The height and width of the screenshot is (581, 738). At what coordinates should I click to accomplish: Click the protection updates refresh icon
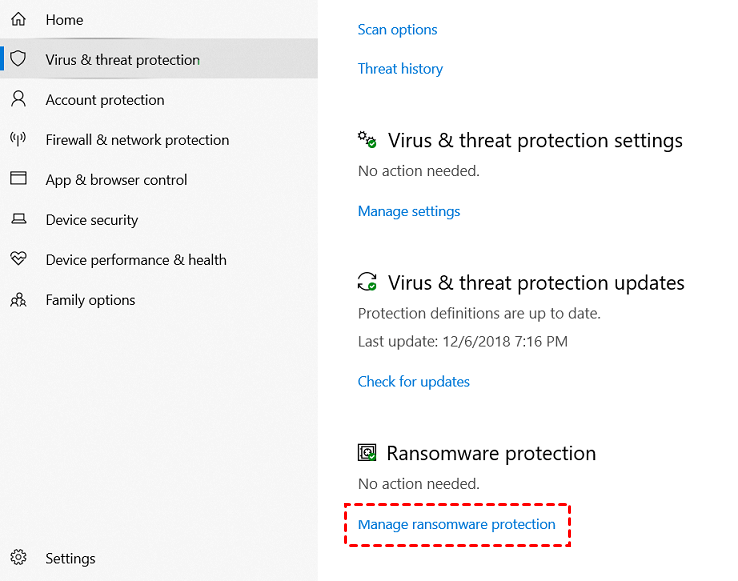coord(367,282)
